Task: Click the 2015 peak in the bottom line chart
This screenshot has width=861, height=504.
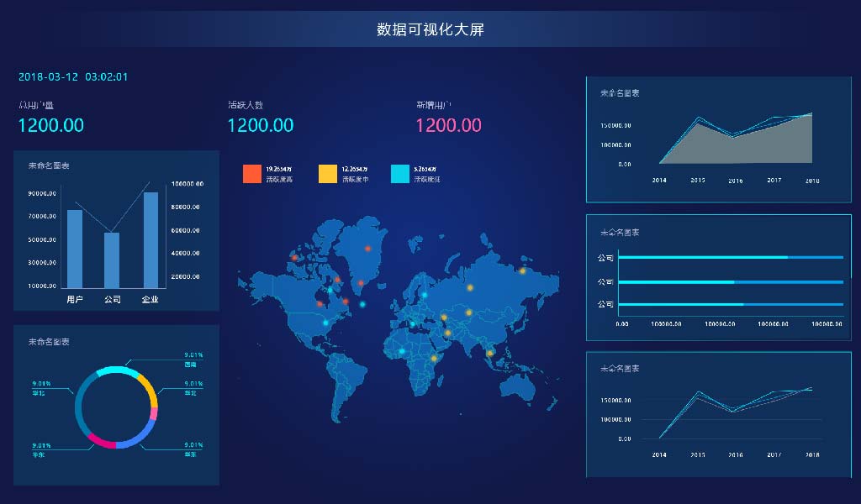Action: [698, 392]
